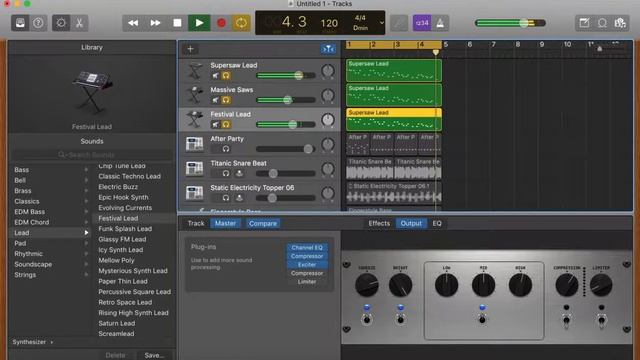Open the Media Browser button

(620, 23)
